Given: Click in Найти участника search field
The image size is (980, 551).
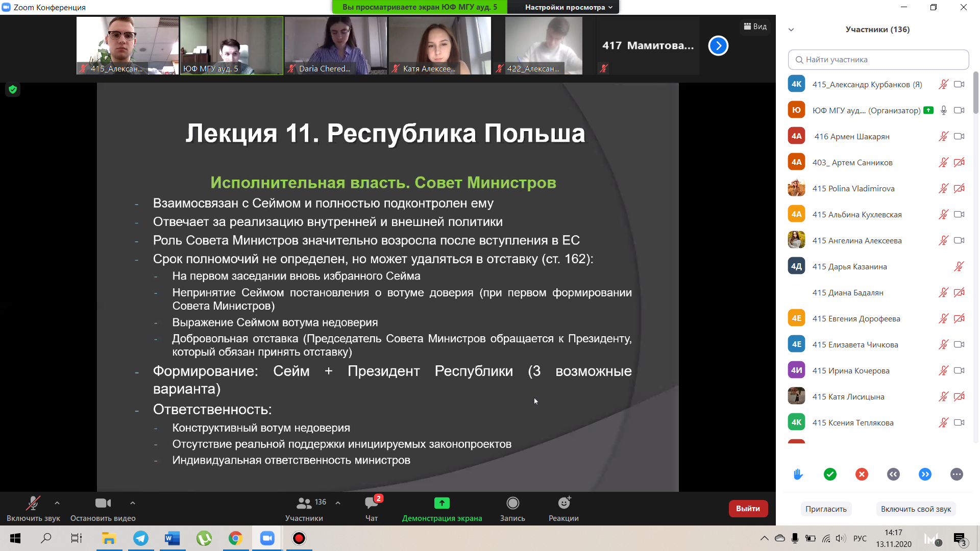Looking at the screenshot, I should coord(878,60).
